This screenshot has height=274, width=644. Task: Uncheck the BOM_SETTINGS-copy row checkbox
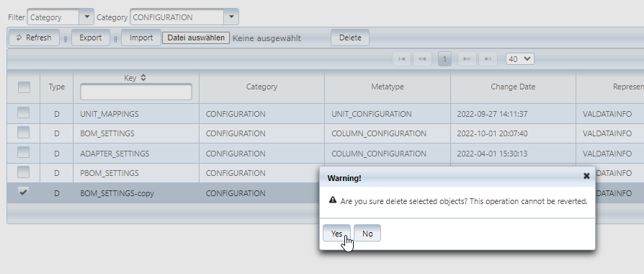[23, 192]
